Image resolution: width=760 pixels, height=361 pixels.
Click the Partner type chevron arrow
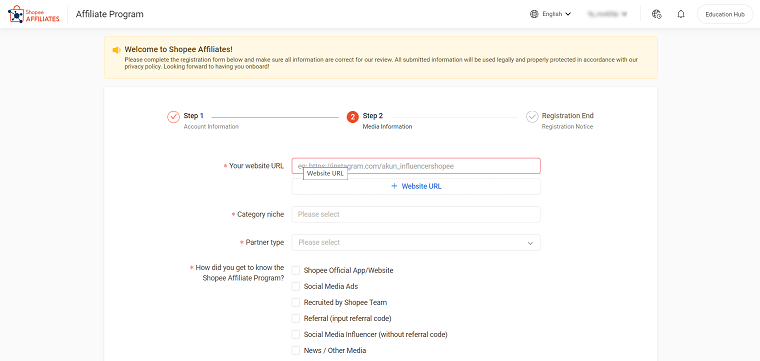530,243
